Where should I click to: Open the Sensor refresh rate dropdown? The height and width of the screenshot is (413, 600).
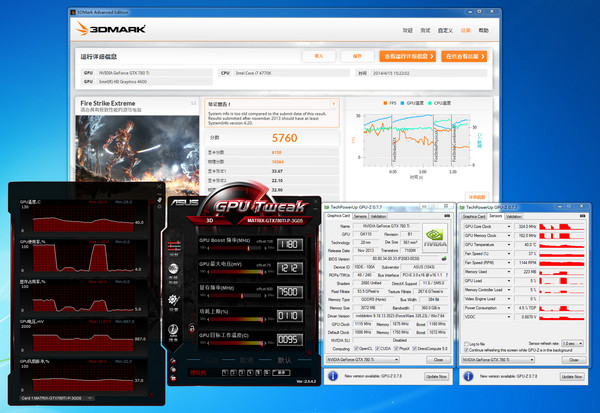572,343
